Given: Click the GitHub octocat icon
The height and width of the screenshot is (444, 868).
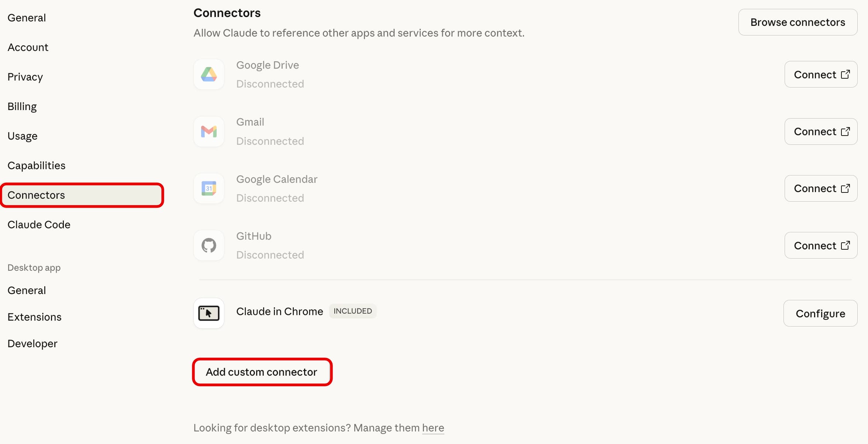Looking at the screenshot, I should tap(209, 245).
